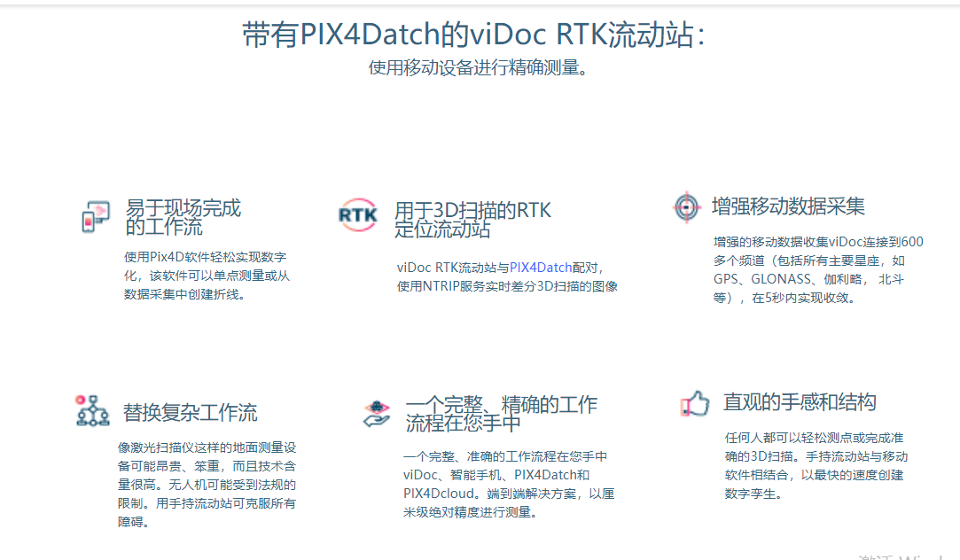Click the hand holding gear icon
This screenshot has height=560, width=960.
pos(377,414)
